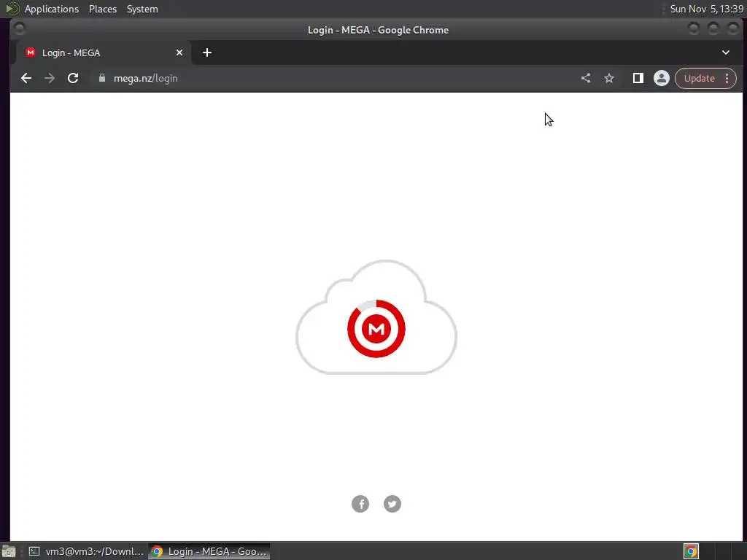Open MEGA's Twitter page icon
This screenshot has height=560, width=747.
(x=392, y=504)
